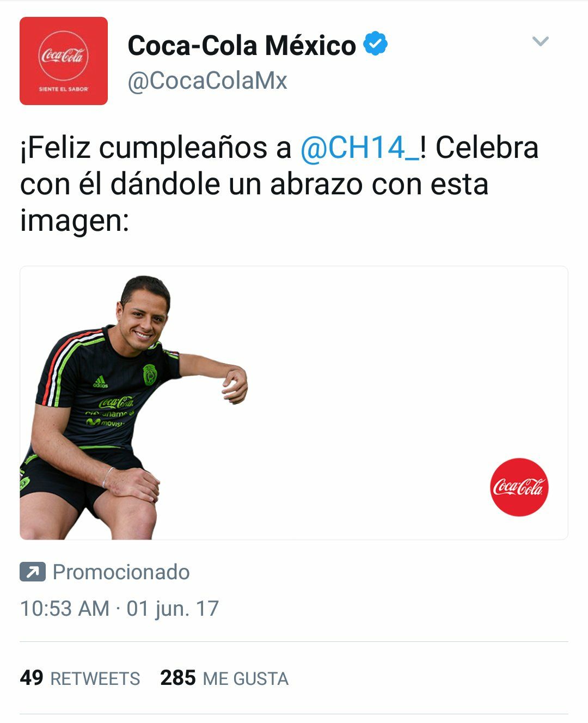Open the @CH14_ mention link
The image size is (588, 723).
point(359,148)
